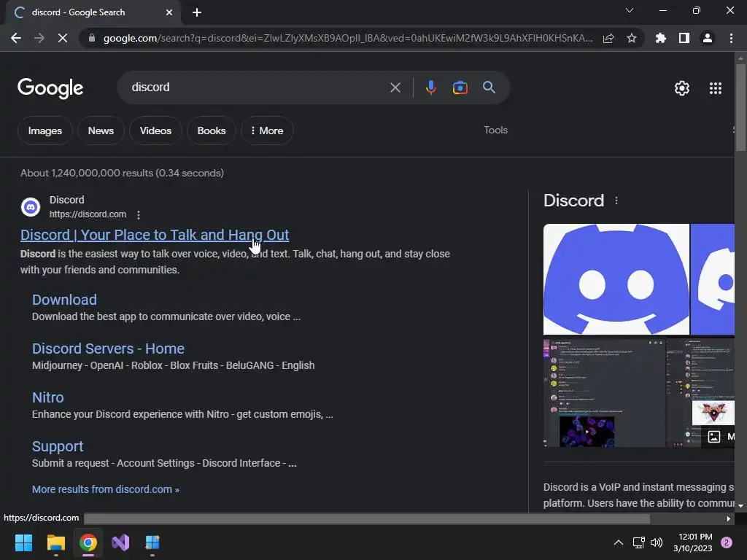Open the Download sitelink
This screenshot has height=560, width=747.
point(64,300)
